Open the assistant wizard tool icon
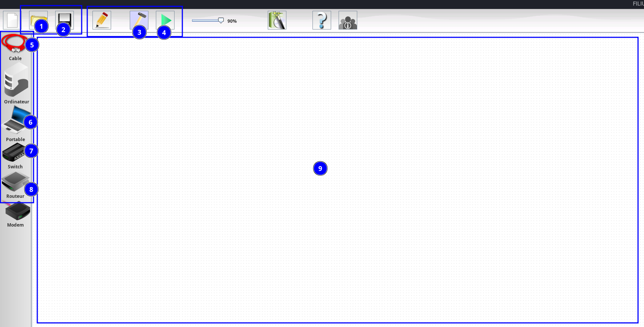644x327 pixels. point(277,20)
